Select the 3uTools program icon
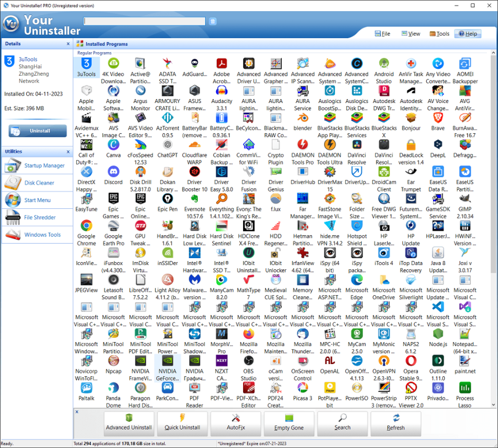Viewport: 498px width, 448px height. (86, 64)
